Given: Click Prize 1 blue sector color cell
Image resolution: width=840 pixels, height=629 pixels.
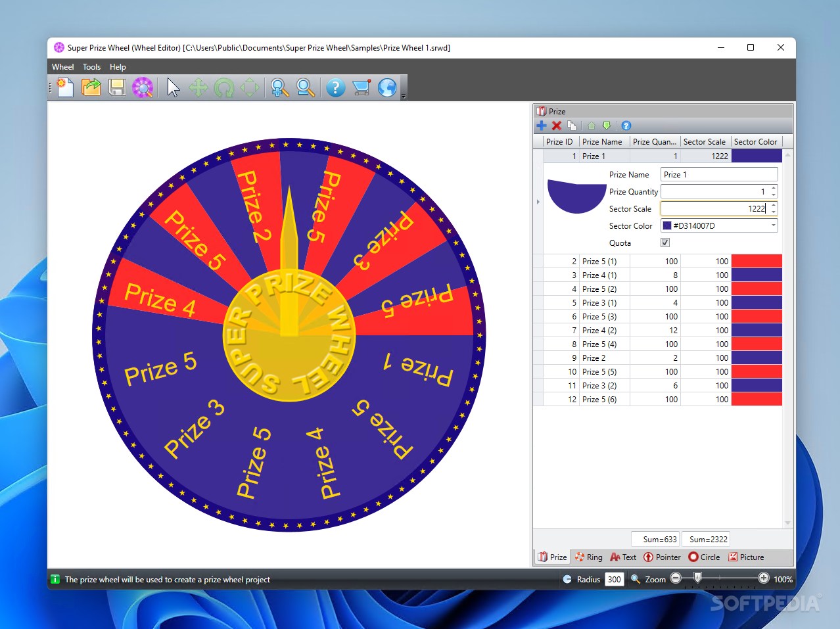Looking at the screenshot, I should click(757, 156).
